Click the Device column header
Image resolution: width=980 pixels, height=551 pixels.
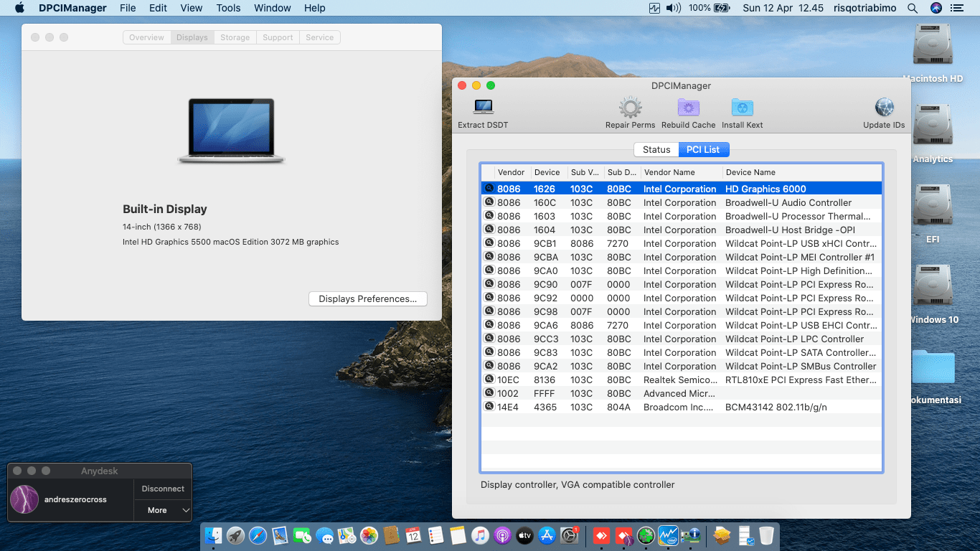tap(549, 172)
